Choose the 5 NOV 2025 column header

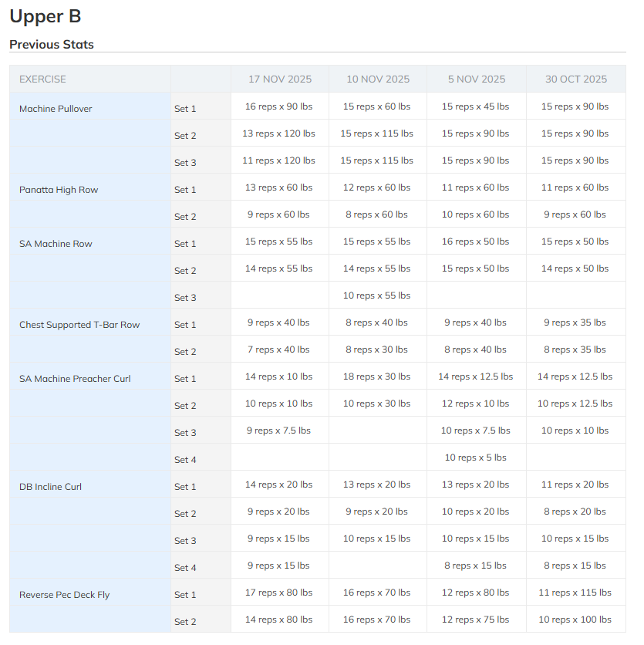click(476, 79)
